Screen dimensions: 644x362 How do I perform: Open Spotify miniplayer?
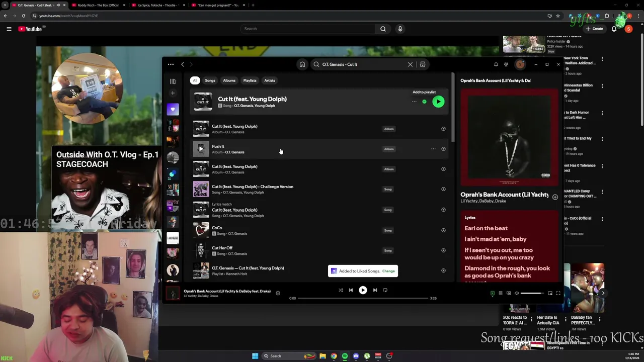pyautogui.click(x=550, y=293)
